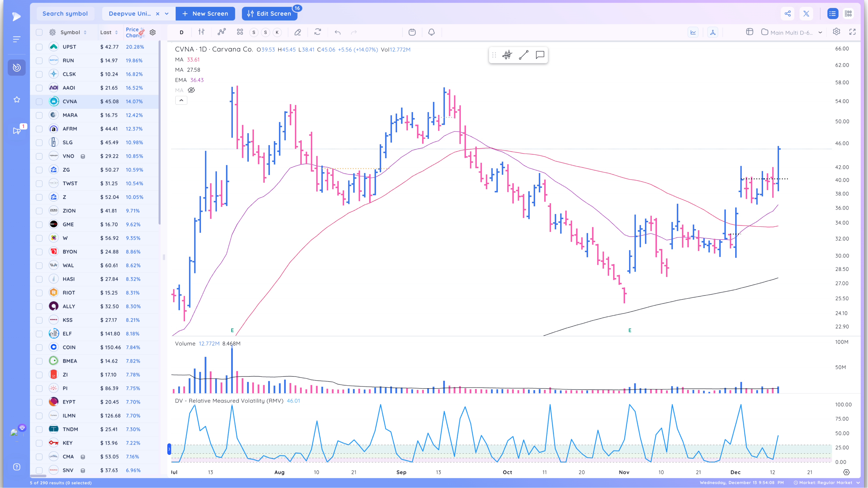Tick the RUN row checkbox

(39, 61)
